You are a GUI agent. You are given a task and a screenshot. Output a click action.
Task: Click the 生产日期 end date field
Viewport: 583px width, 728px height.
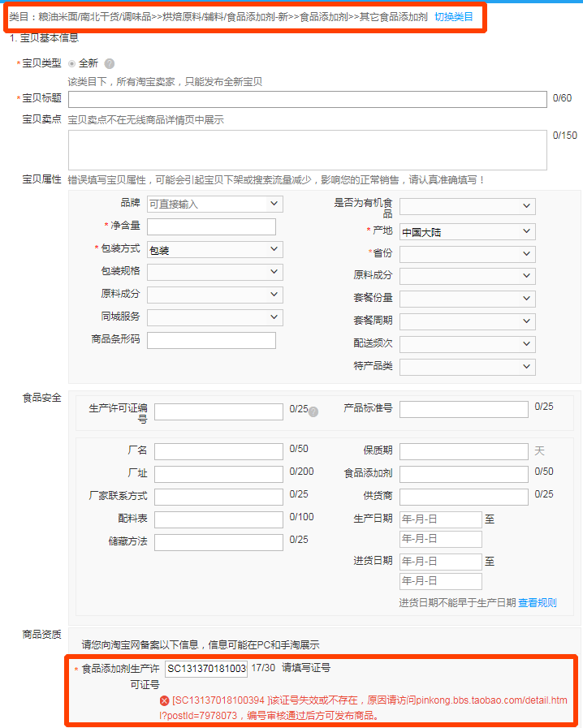click(x=440, y=540)
